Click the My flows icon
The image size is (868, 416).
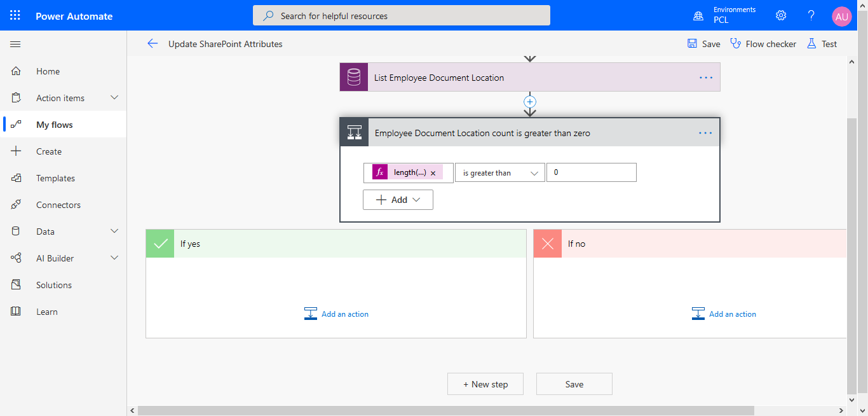pyautogui.click(x=17, y=125)
